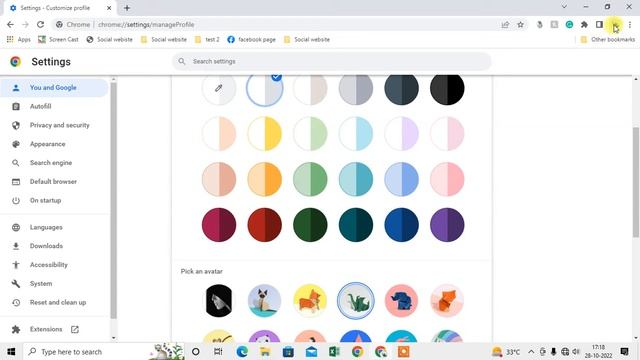
Task: Click the page vertical scrollbar
Action: [x=636, y=182]
